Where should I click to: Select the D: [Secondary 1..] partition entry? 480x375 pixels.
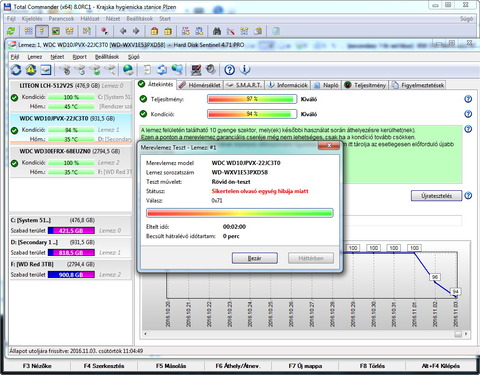coord(71,247)
